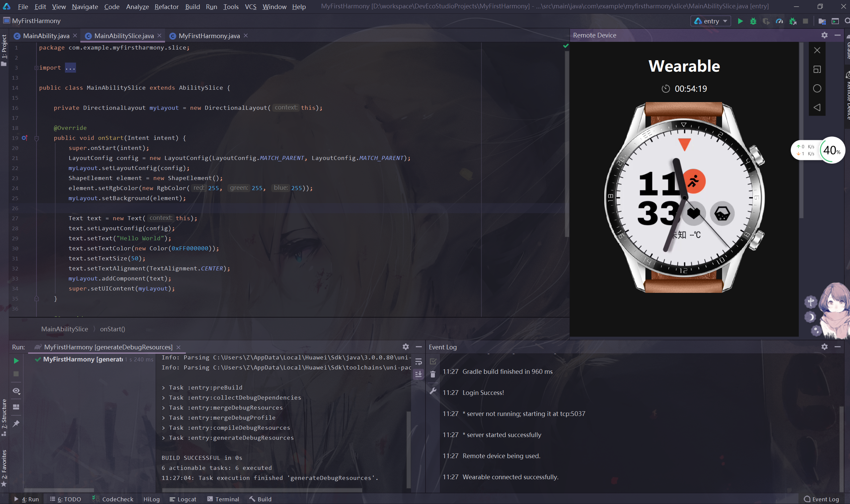Expand Task :entry:mergeDebugResources output
The height and width of the screenshot is (504, 850).
pyautogui.click(x=163, y=408)
